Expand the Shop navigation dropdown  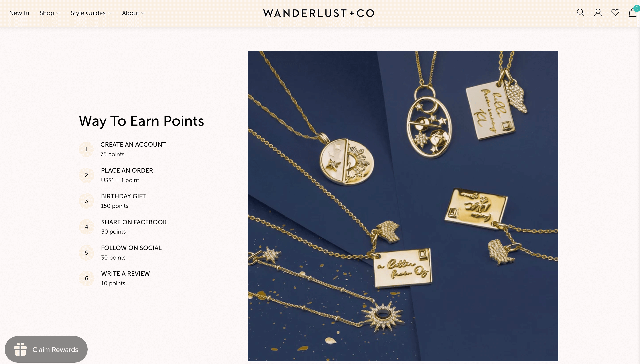tap(50, 13)
